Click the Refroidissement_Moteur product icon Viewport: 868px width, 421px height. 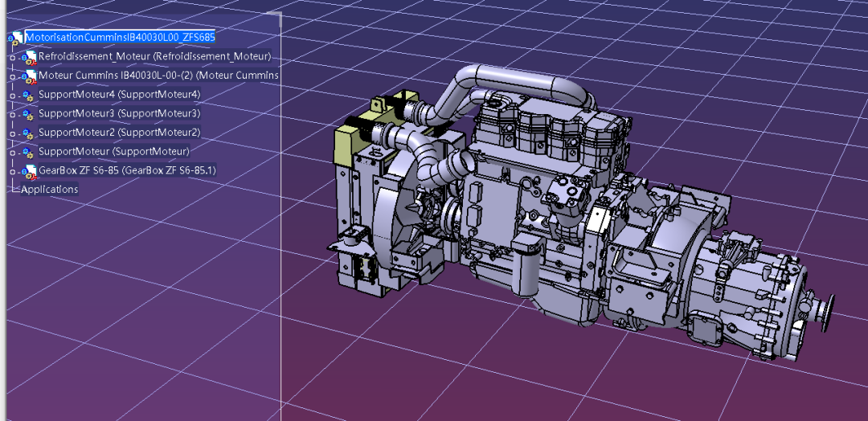point(29,57)
